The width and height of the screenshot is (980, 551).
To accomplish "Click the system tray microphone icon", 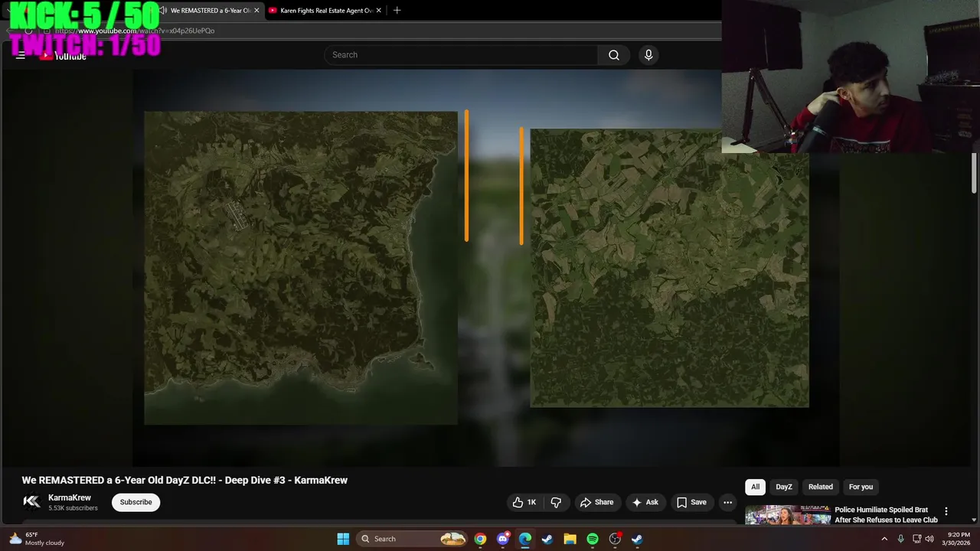I will click(x=900, y=539).
